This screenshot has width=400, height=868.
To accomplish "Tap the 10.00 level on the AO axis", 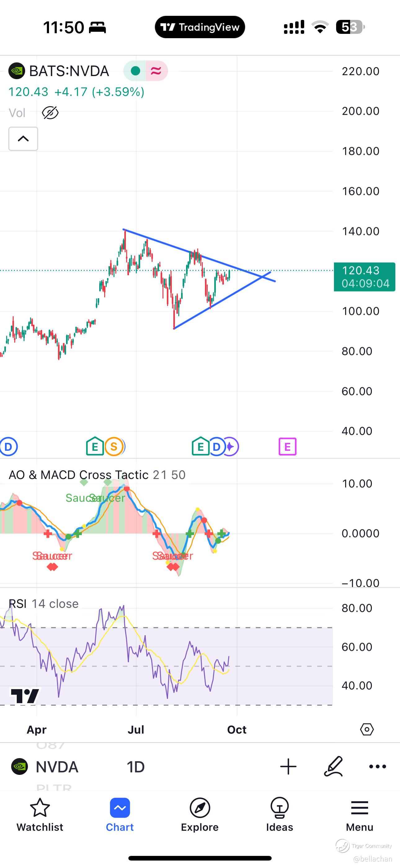I will point(357,484).
